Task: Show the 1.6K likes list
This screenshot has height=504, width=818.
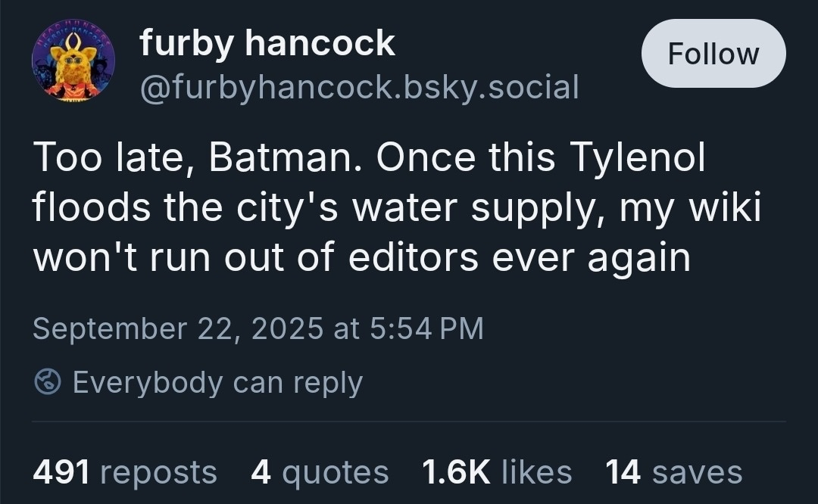Action: 496,472
